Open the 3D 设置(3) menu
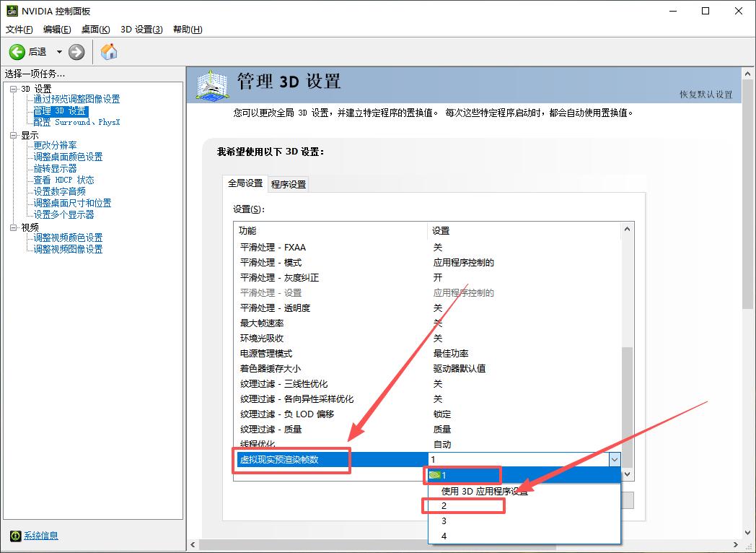Screen dimensions: 756x553 pos(141,30)
